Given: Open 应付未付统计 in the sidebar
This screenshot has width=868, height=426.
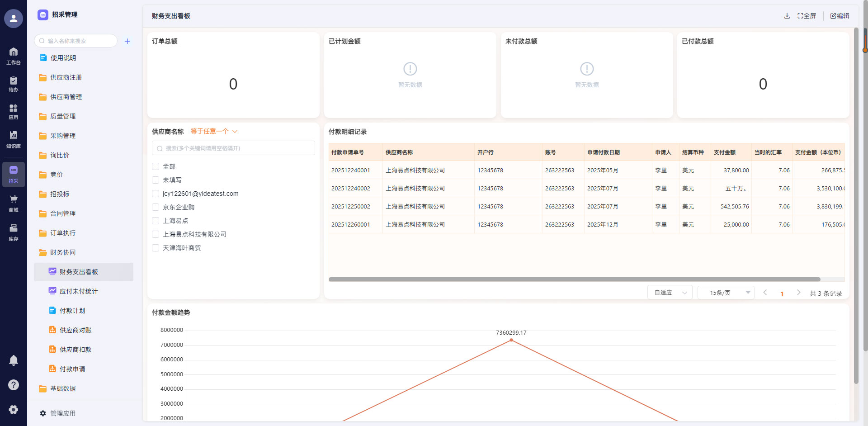Looking at the screenshot, I should (x=79, y=291).
